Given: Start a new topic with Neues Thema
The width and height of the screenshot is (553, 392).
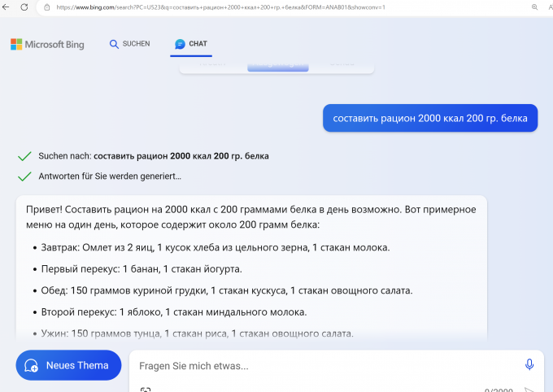Looking at the screenshot, I should pyautogui.click(x=68, y=365).
